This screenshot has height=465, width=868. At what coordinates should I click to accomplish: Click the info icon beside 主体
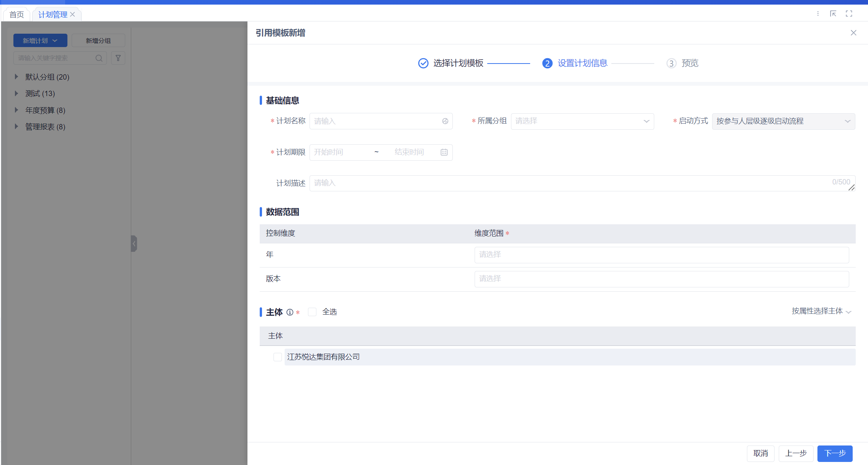[x=290, y=312]
